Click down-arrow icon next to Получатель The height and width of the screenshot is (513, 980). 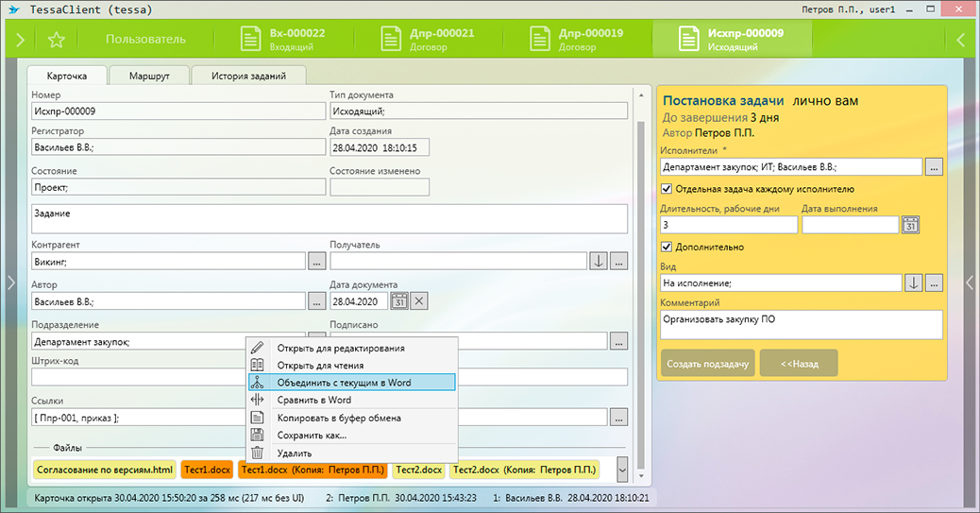[599, 261]
